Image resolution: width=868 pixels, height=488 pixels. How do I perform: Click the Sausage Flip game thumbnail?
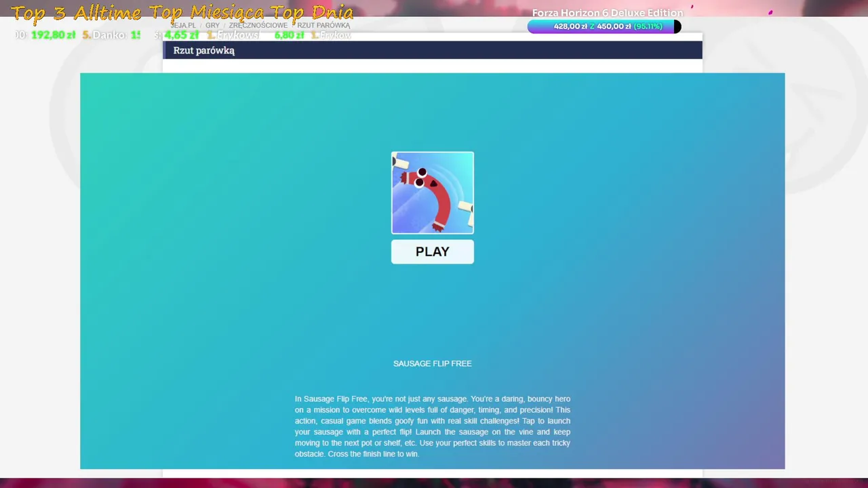click(x=433, y=192)
